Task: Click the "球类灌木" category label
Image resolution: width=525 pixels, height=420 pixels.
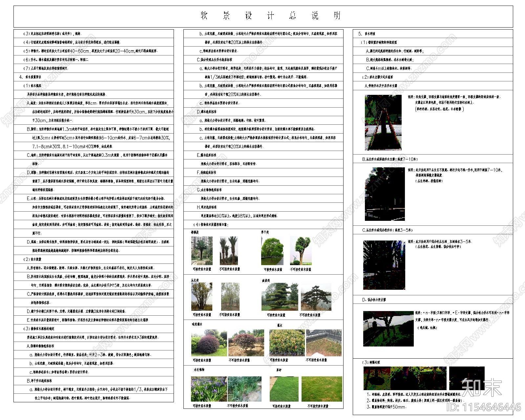Action: tap(197, 324)
